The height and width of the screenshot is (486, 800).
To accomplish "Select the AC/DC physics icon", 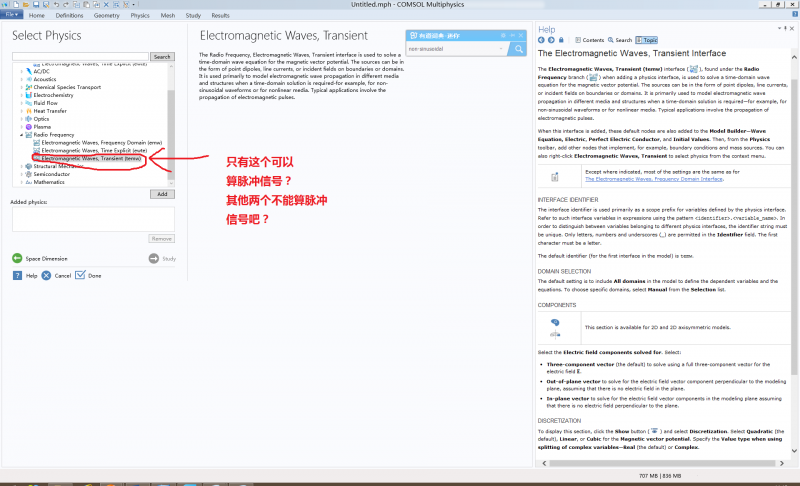I will point(29,71).
